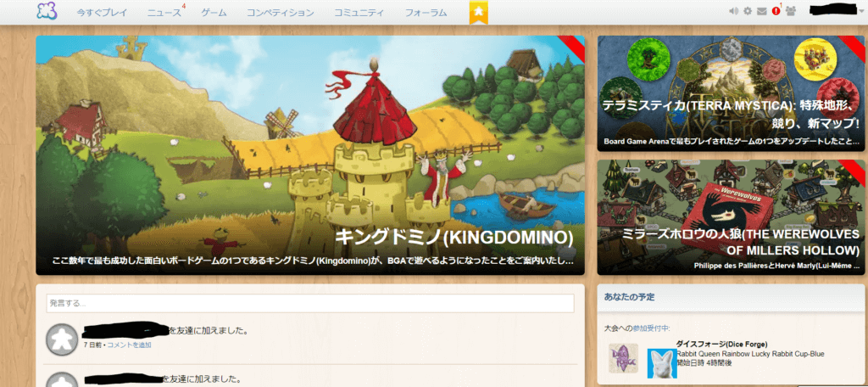Go to the ゲーム section
This screenshot has height=387, width=868.
[x=214, y=13]
